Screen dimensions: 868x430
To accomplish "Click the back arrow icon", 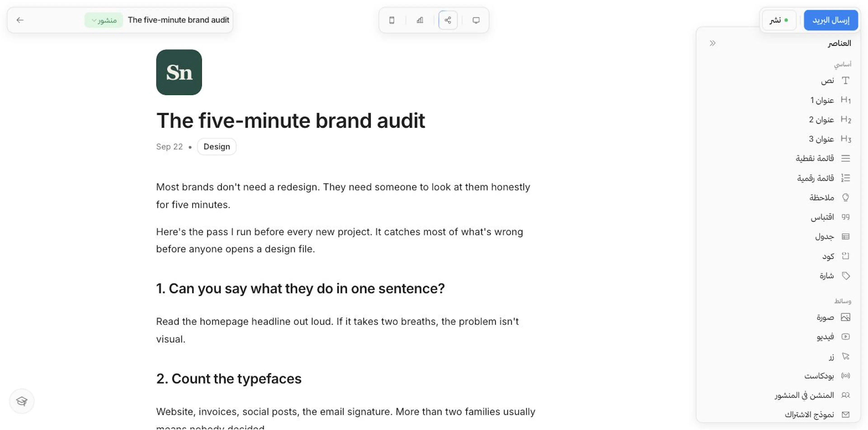I will click(x=20, y=20).
